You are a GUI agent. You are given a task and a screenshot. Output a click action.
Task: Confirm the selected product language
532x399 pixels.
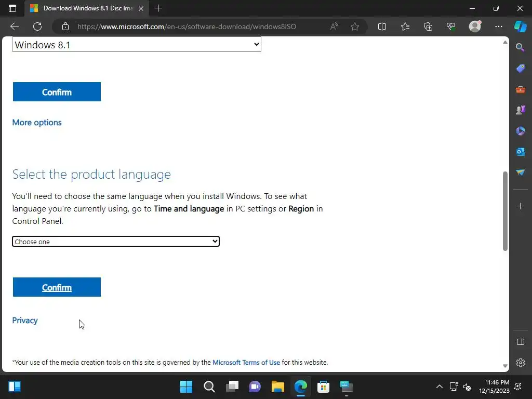(57, 287)
